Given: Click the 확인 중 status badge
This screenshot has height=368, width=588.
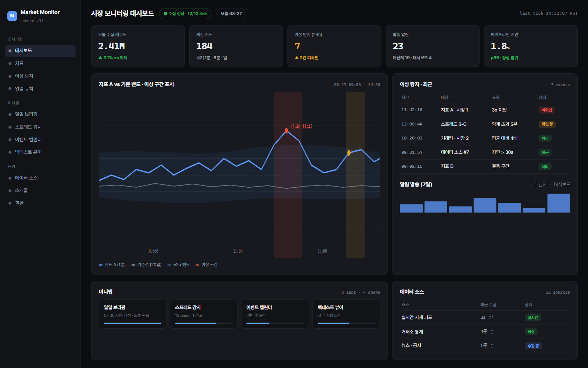Looking at the screenshot, I should click(547, 124).
